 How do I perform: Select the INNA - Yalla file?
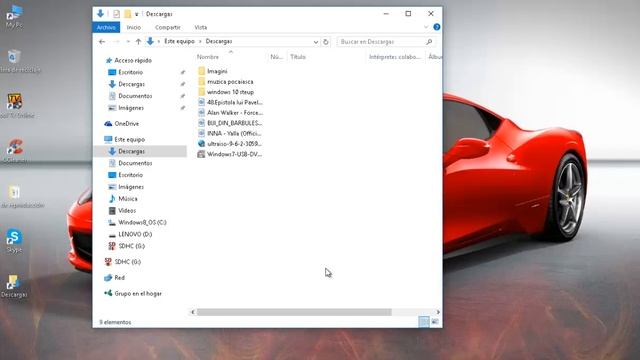[234, 133]
